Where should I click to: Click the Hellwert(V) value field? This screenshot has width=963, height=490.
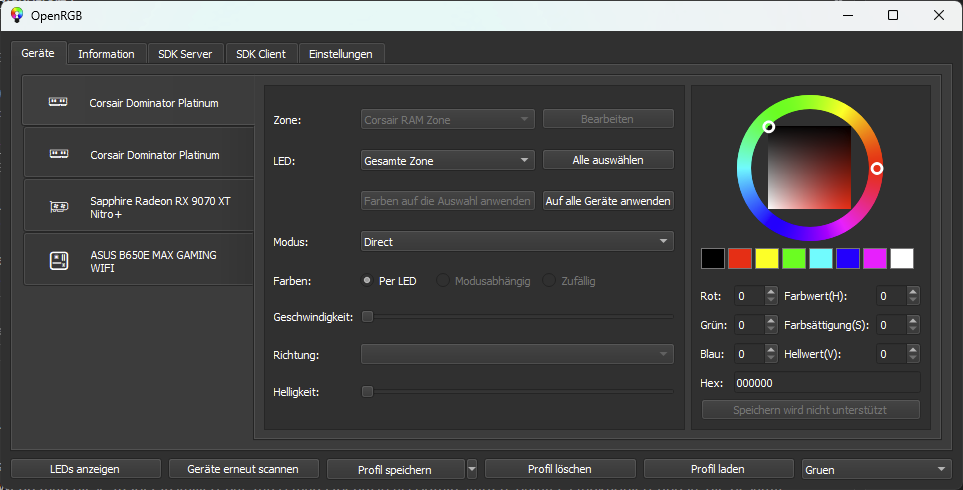point(892,354)
